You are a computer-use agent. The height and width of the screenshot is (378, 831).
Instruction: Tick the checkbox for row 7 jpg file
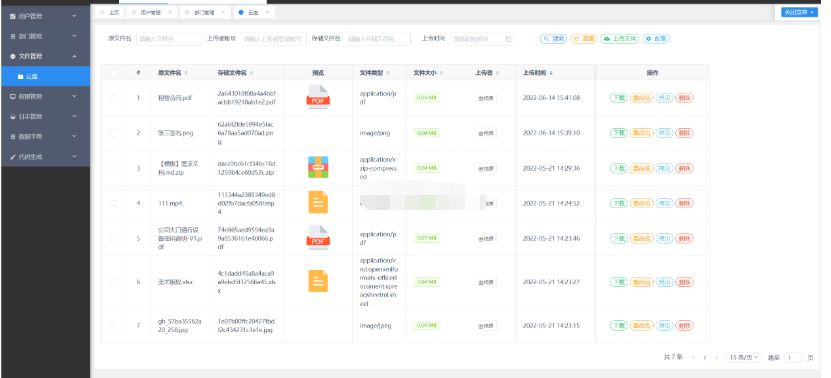point(113,326)
